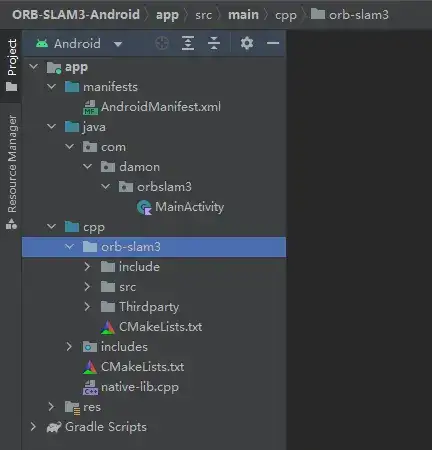Viewport: 432px width, 450px height.
Task: Open the Android view dropdown
Action: coord(118,44)
